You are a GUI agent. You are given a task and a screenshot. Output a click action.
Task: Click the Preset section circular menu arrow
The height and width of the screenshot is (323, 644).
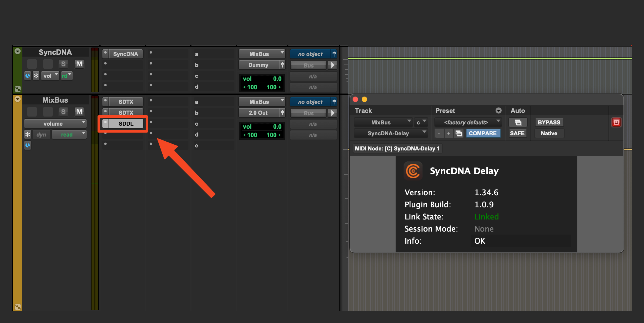point(498,110)
